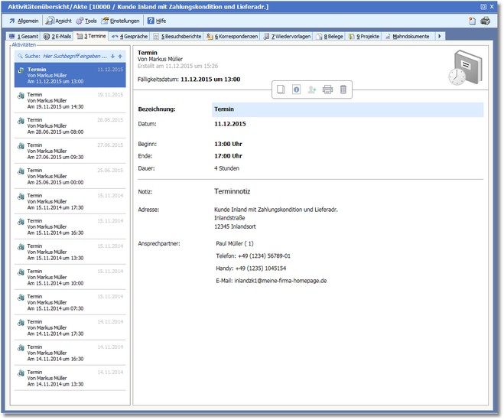Click the copy document icon in detail toolbar

click(281, 90)
